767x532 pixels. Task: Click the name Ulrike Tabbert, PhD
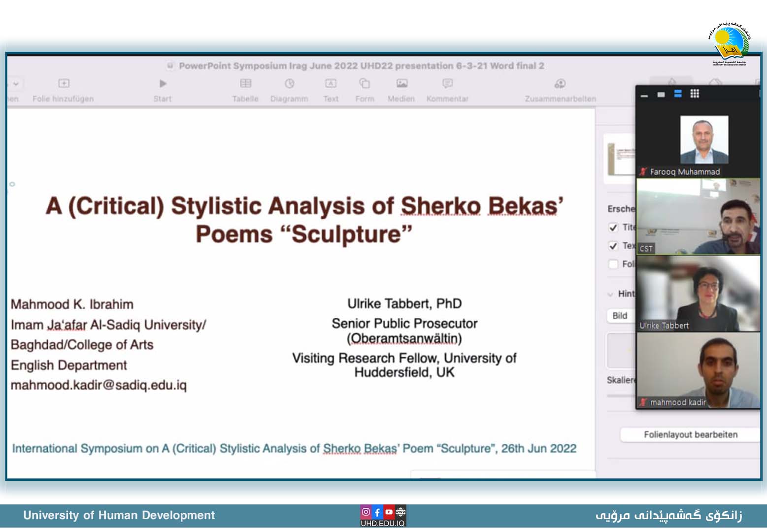(x=404, y=303)
